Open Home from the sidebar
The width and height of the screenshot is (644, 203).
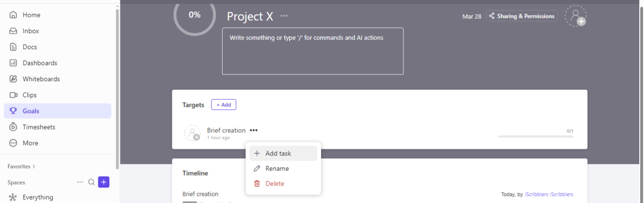pos(31,15)
